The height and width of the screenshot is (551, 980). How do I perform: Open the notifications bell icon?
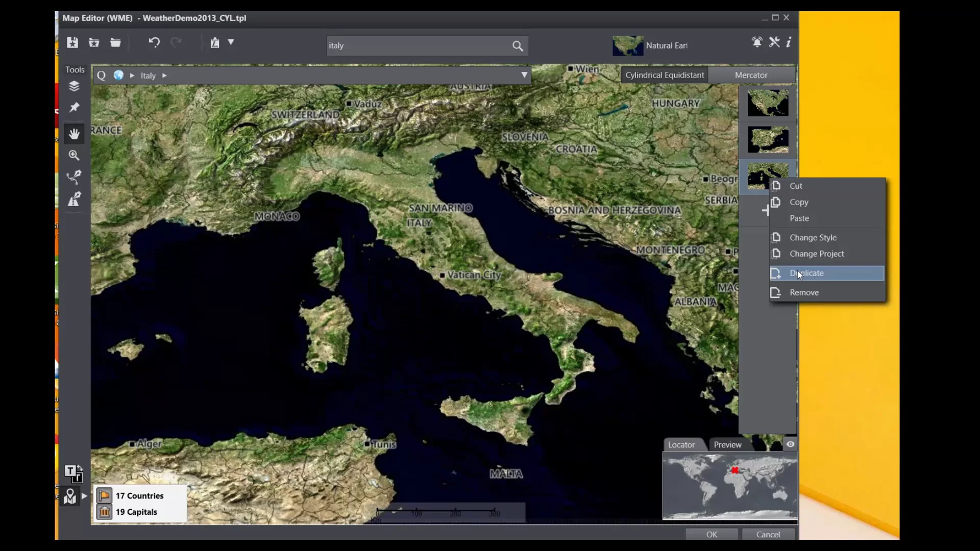click(757, 42)
